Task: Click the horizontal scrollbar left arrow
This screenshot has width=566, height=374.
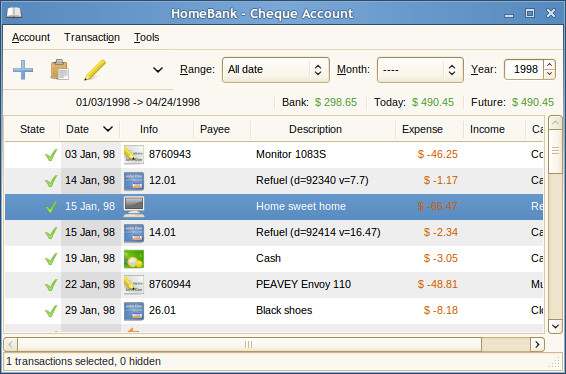Action: click(10, 344)
